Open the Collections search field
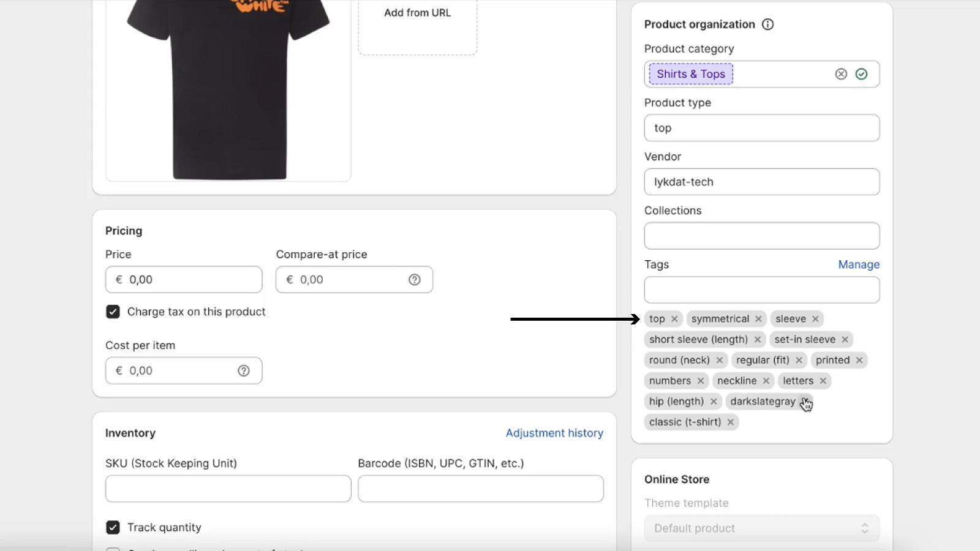980x551 pixels. 762,236
